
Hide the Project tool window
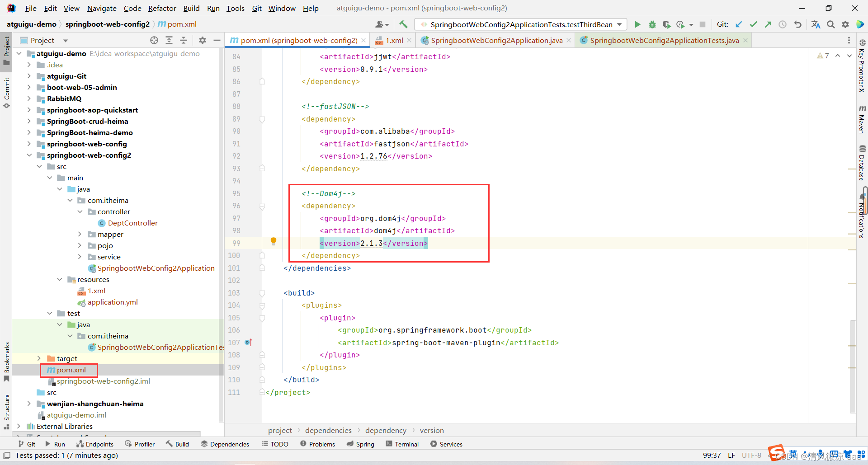click(217, 40)
